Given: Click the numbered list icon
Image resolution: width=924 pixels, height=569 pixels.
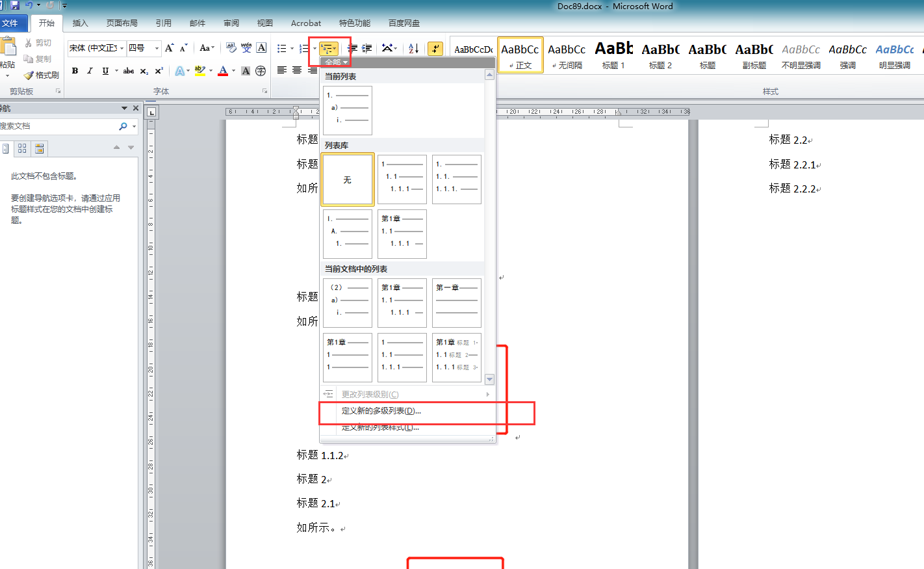Looking at the screenshot, I should click(x=303, y=49).
